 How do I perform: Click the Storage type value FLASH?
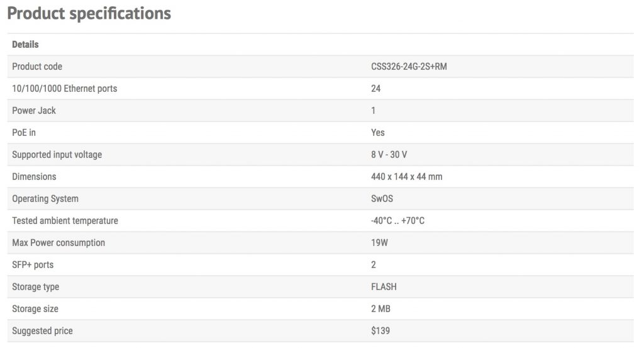point(384,287)
